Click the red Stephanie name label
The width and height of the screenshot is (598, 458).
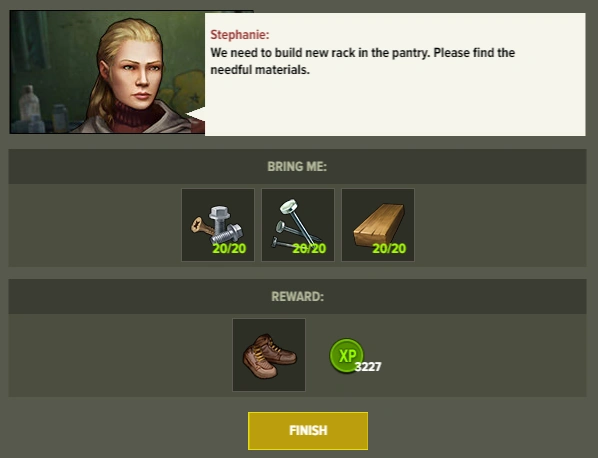(x=240, y=35)
